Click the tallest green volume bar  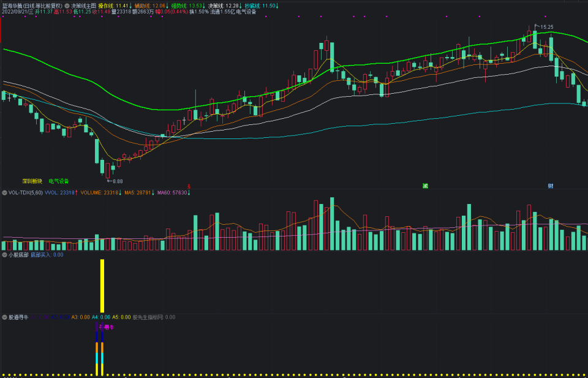[332, 224]
